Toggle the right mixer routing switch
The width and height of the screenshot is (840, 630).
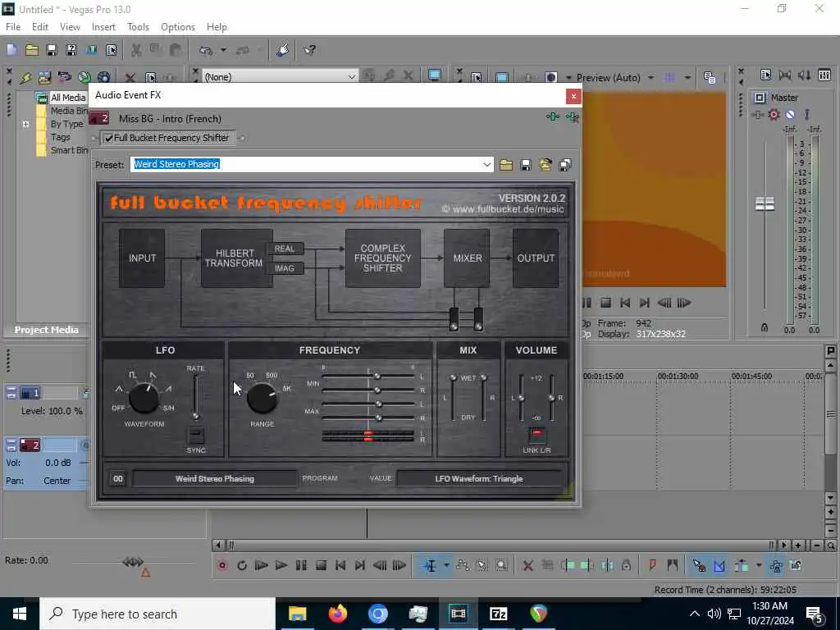478,319
